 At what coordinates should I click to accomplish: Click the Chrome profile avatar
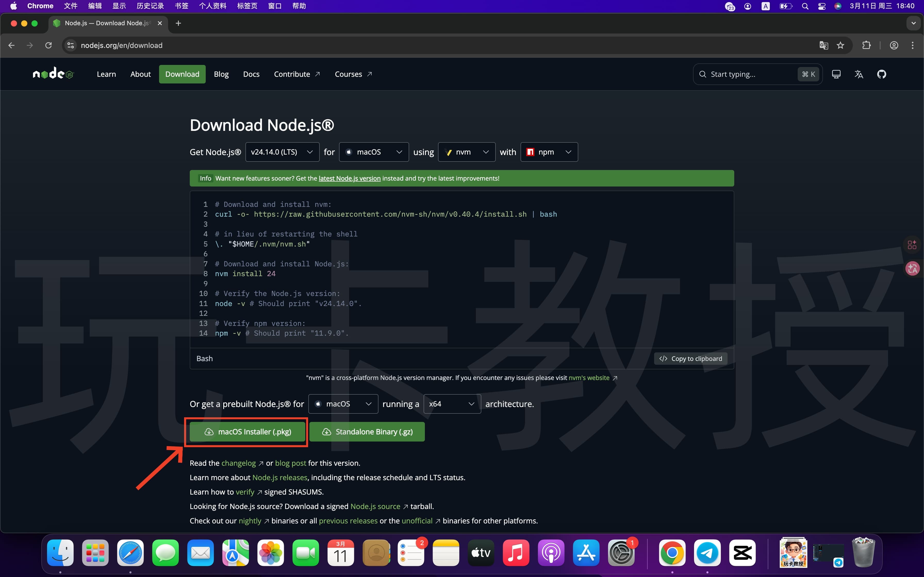point(894,45)
